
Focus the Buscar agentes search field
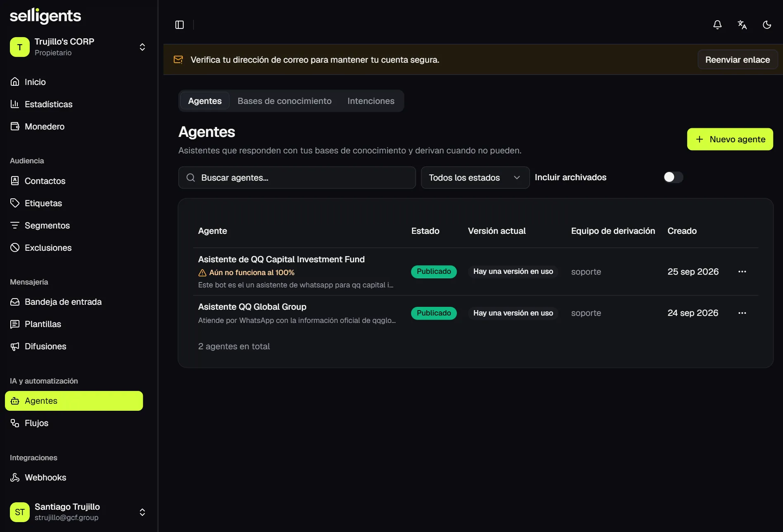(x=297, y=178)
